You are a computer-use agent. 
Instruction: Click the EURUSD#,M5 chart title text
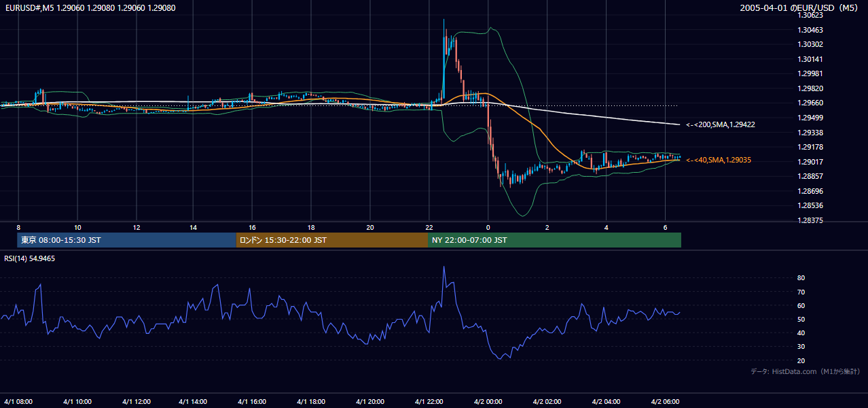(89, 8)
